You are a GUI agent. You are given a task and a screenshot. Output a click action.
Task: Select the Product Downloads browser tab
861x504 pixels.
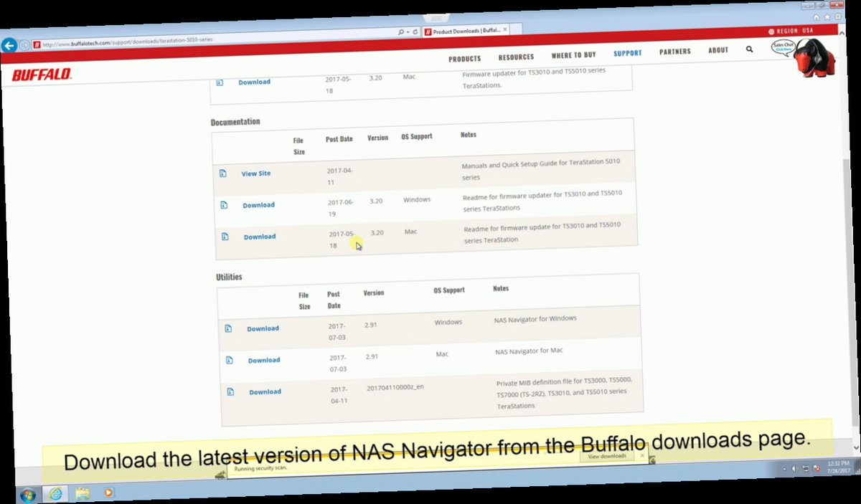(x=464, y=32)
